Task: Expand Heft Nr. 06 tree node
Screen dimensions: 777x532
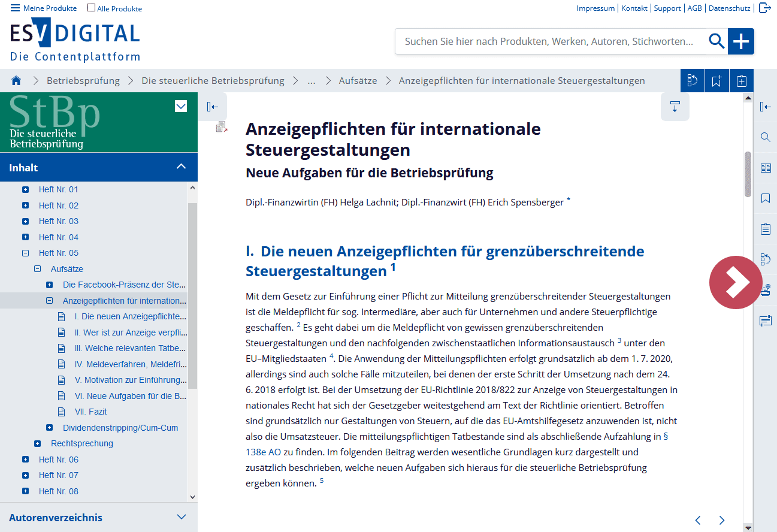Action: [x=25, y=460]
